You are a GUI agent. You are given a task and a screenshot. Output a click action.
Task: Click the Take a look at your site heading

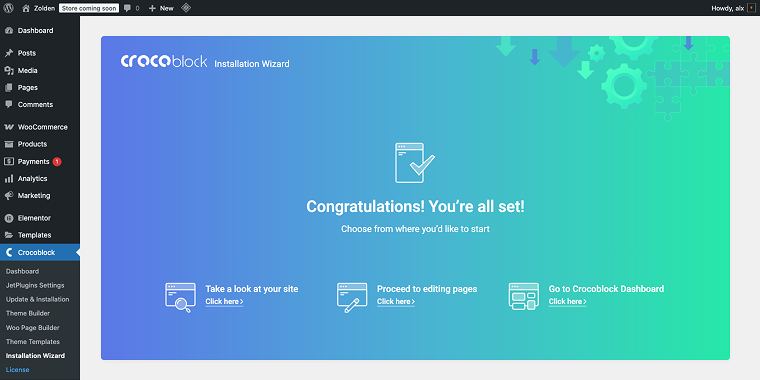click(x=252, y=289)
